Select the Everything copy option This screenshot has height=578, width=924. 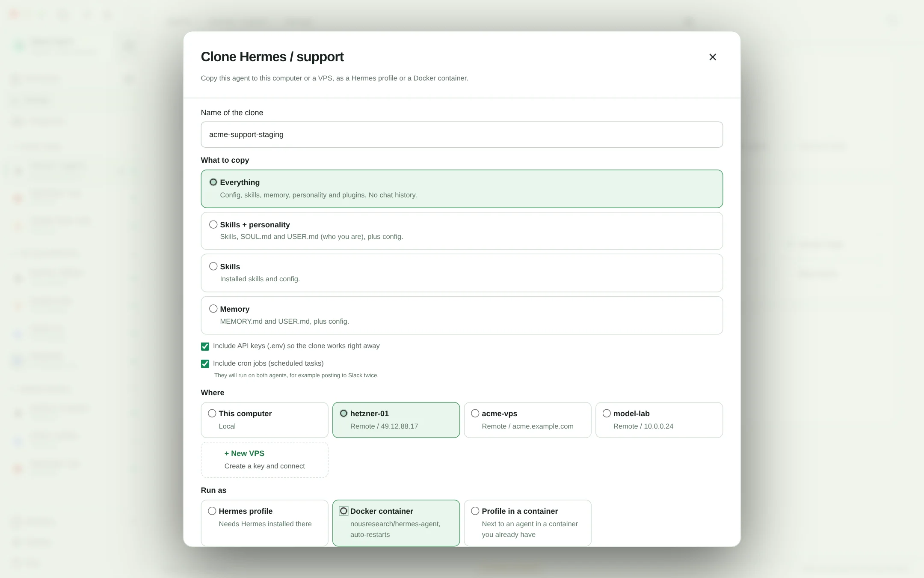tap(462, 189)
